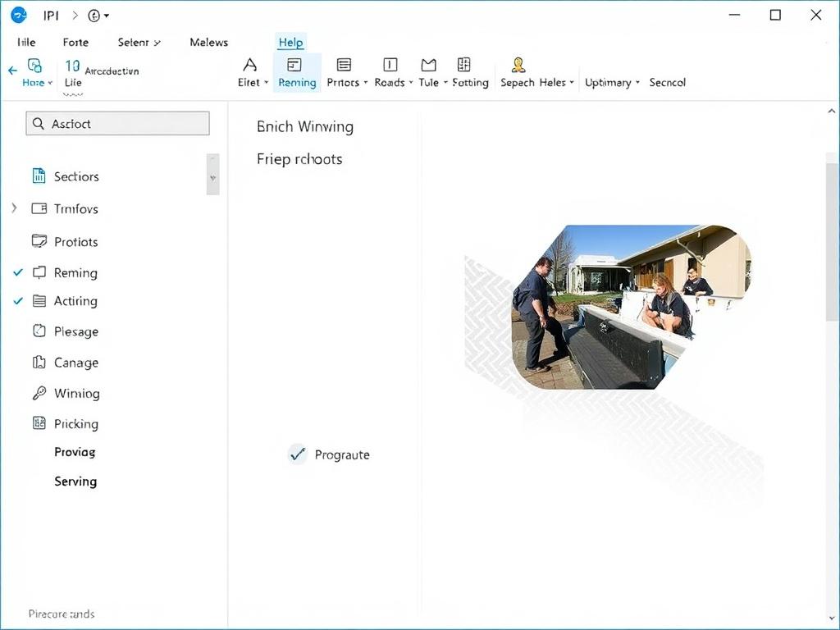Open the Proviag sidebar entry

coord(75,452)
